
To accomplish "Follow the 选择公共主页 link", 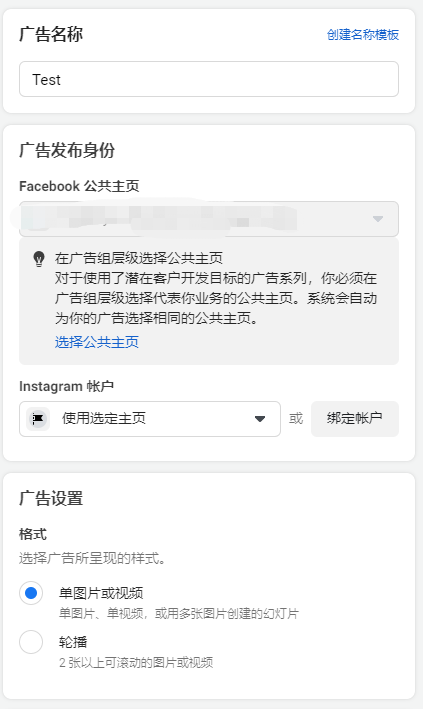I will pyautogui.click(x=97, y=342).
